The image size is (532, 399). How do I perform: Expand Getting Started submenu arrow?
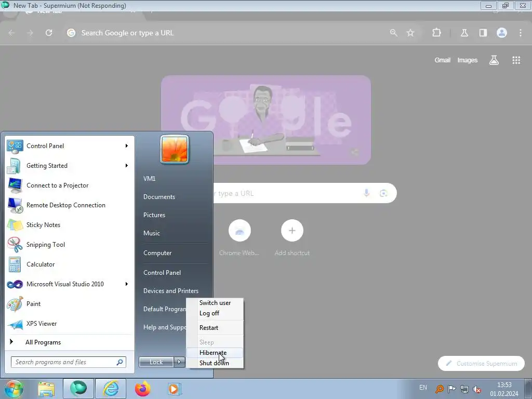click(x=127, y=166)
